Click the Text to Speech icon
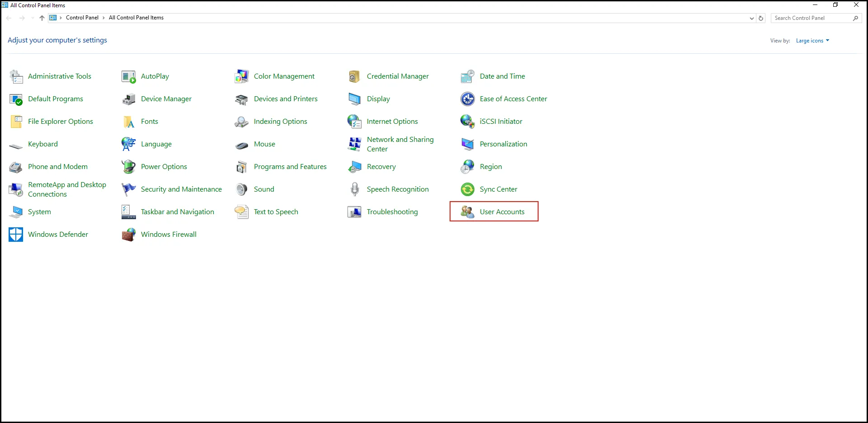Screen dimensions: 868x423 pos(242,212)
